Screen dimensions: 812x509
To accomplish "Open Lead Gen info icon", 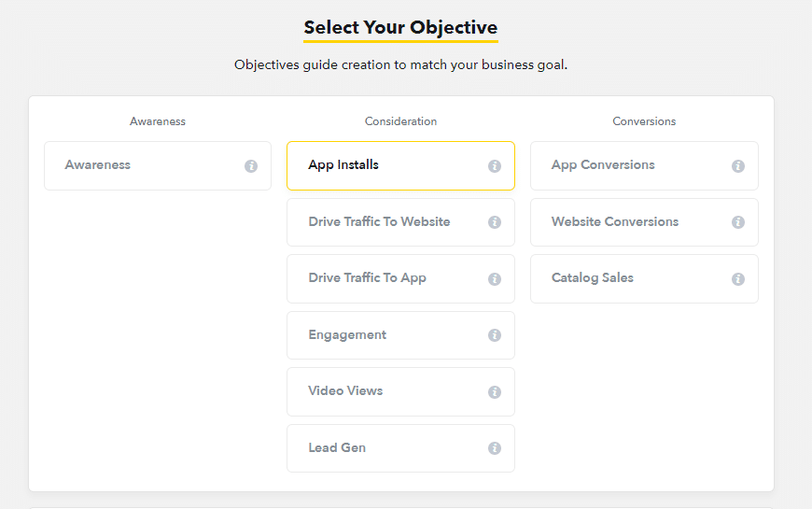I will pos(495,448).
